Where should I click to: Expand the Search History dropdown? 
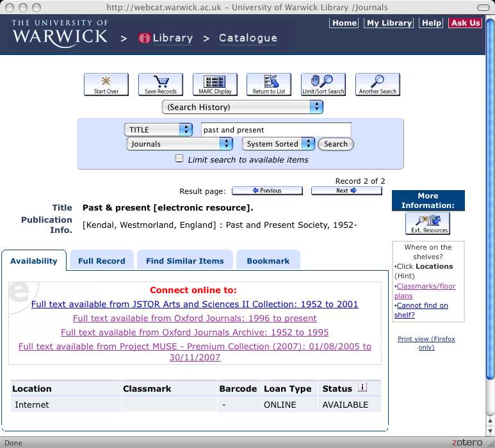(243, 107)
